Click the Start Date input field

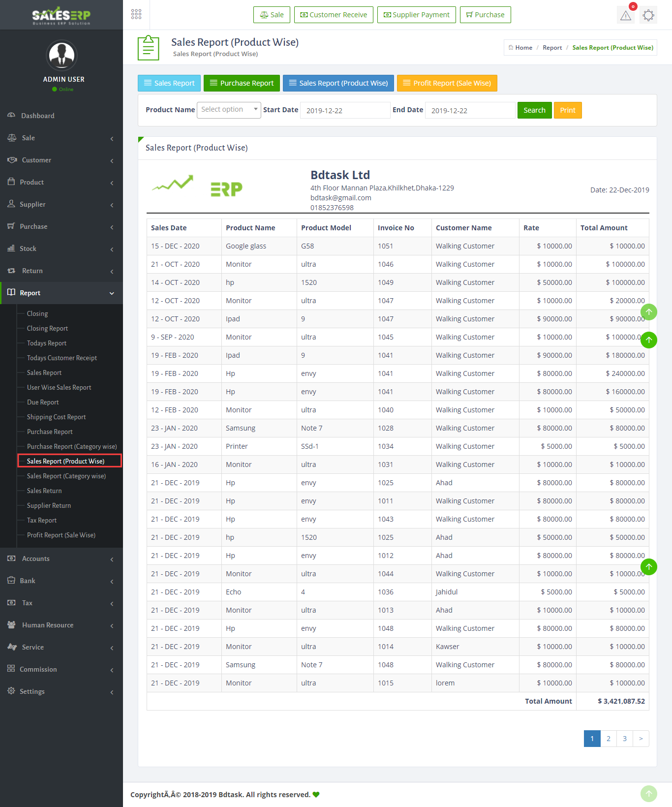point(345,110)
